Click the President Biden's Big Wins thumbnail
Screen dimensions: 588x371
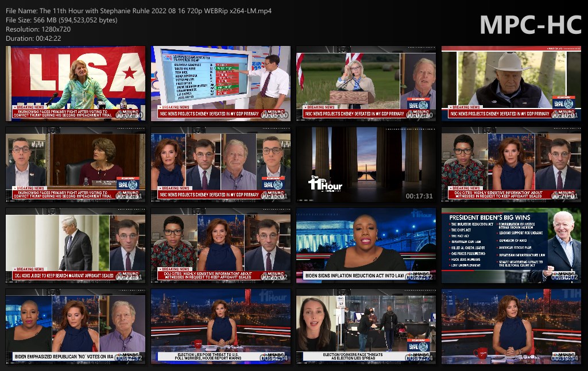[511, 245]
